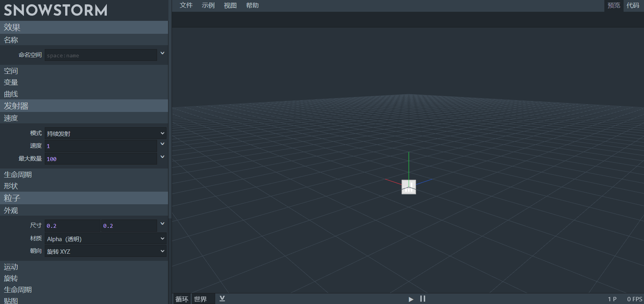Collapse the 速度 subsection under 发射器
Viewport: 644px width, 304px height.
[x=84, y=118]
